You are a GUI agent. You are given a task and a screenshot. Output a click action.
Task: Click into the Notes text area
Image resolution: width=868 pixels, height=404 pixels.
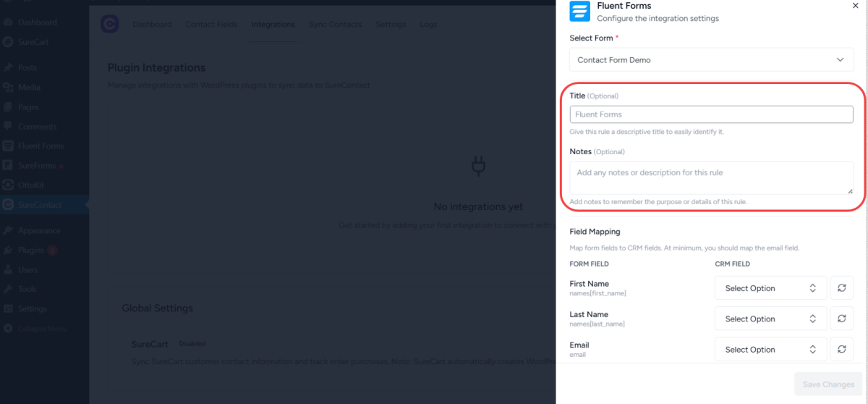(x=711, y=177)
